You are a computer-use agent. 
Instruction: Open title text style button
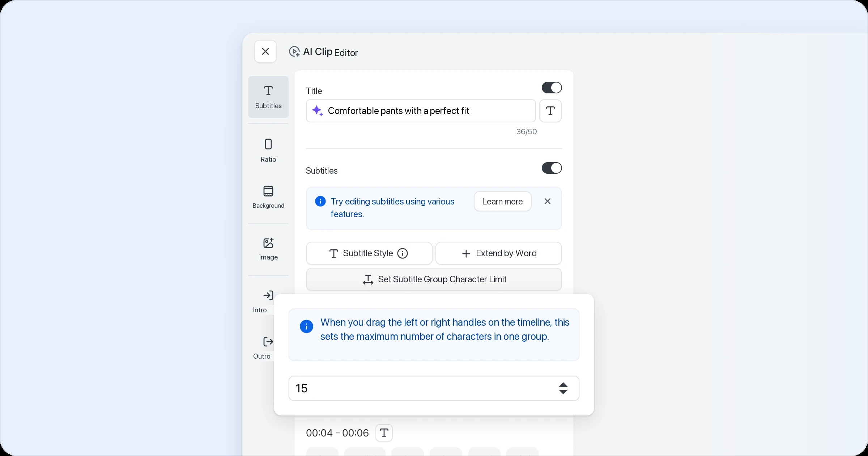click(x=550, y=111)
